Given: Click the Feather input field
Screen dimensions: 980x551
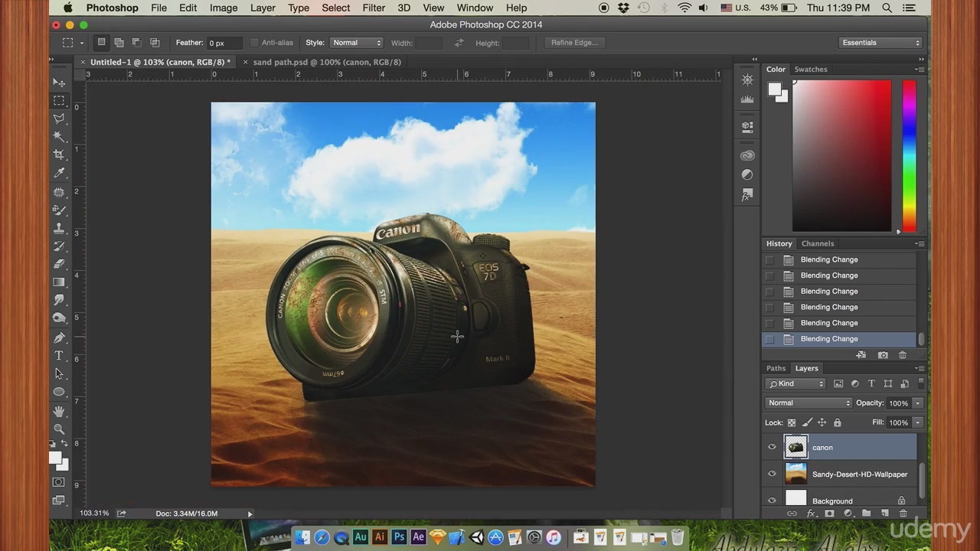Looking at the screenshot, I should [224, 43].
